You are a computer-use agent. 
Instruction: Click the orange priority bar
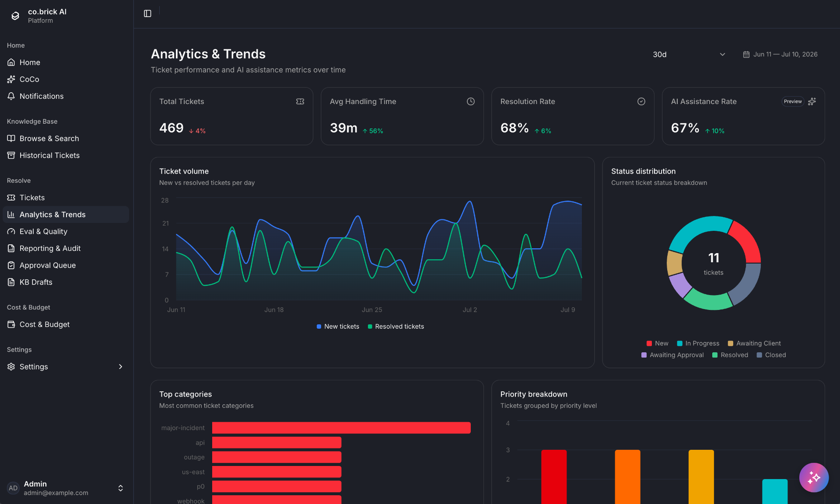(627, 477)
